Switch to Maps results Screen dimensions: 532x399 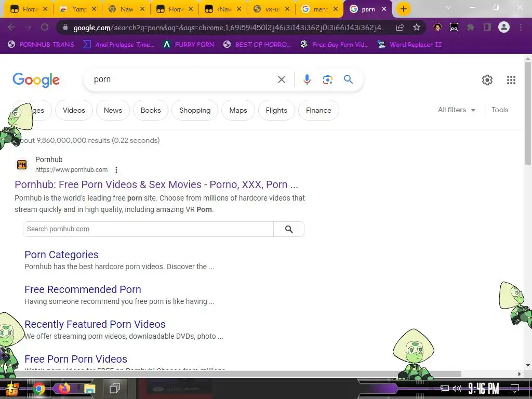(238, 110)
